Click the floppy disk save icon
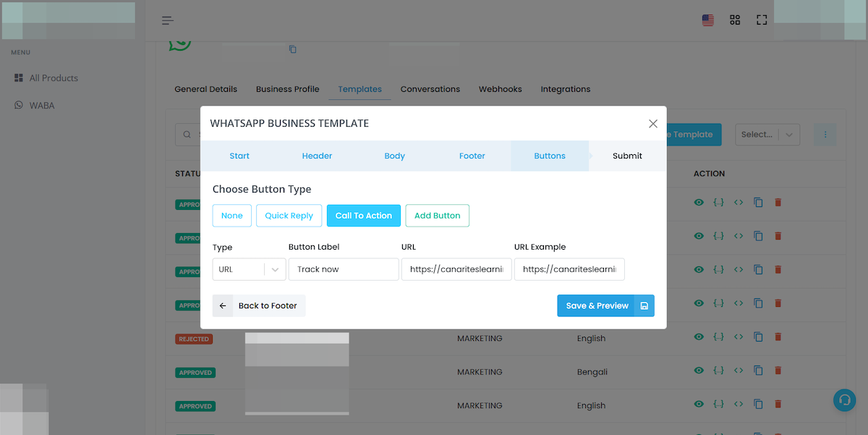 (x=644, y=305)
